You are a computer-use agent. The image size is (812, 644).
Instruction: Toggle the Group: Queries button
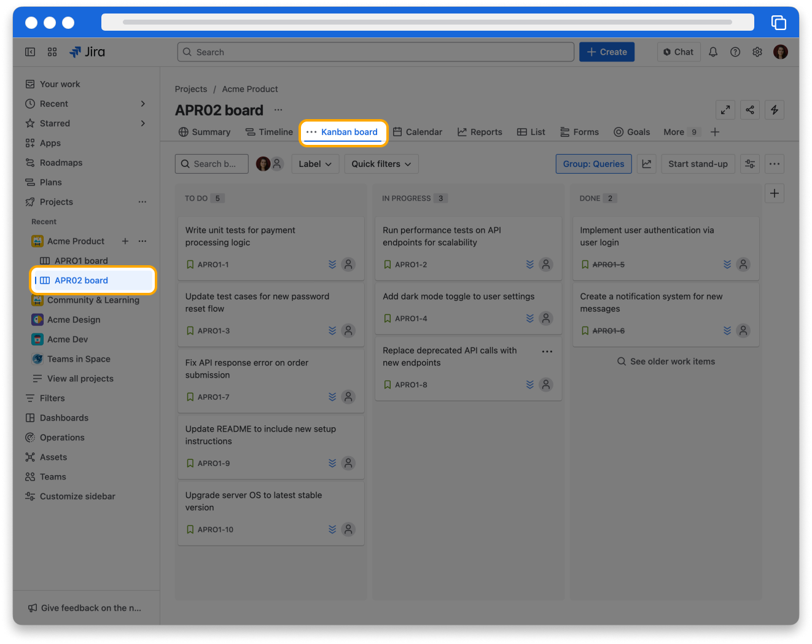click(593, 164)
